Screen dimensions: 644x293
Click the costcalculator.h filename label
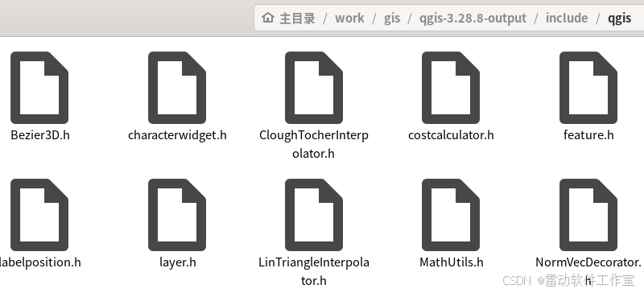[x=451, y=135]
